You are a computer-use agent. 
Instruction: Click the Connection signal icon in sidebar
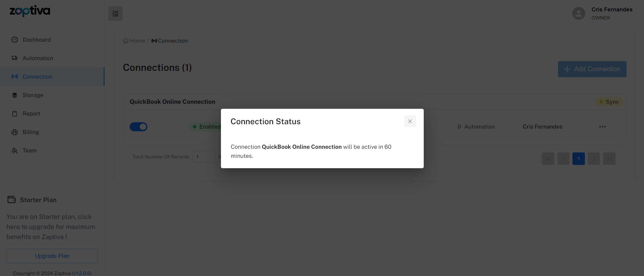14,77
